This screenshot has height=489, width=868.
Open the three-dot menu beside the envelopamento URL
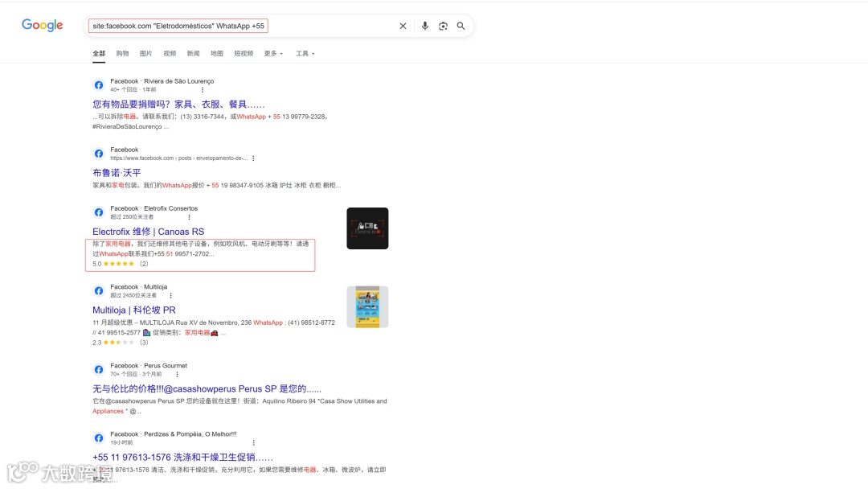[253, 158]
